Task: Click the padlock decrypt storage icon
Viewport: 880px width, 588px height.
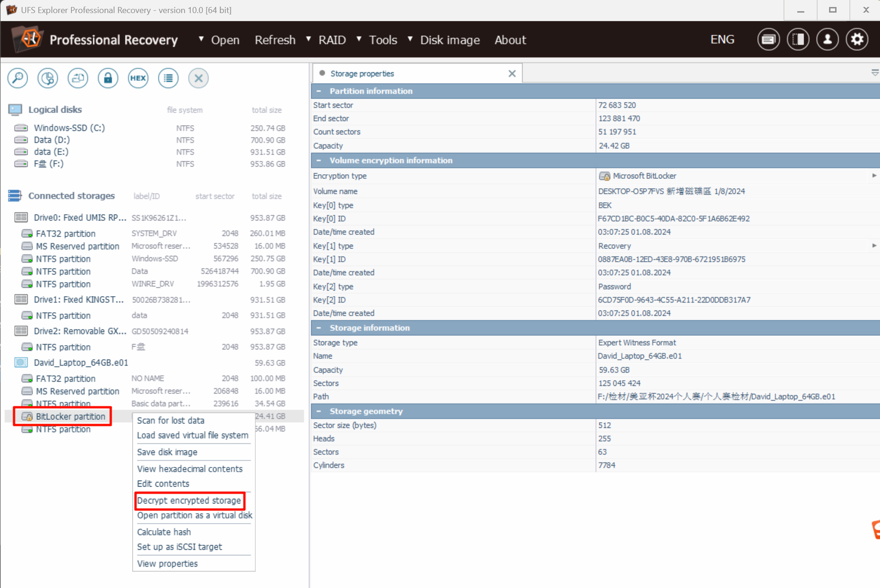Action: pos(108,78)
